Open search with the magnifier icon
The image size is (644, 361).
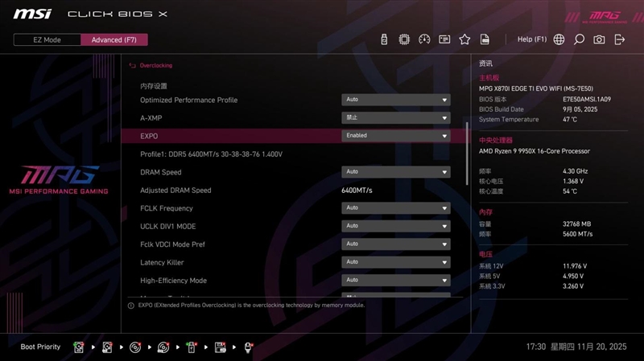coord(579,39)
